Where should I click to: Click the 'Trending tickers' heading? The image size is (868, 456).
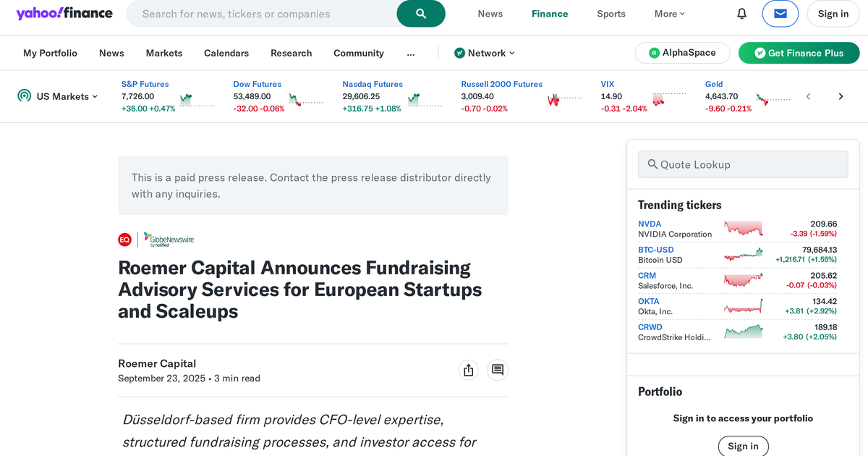[680, 205]
